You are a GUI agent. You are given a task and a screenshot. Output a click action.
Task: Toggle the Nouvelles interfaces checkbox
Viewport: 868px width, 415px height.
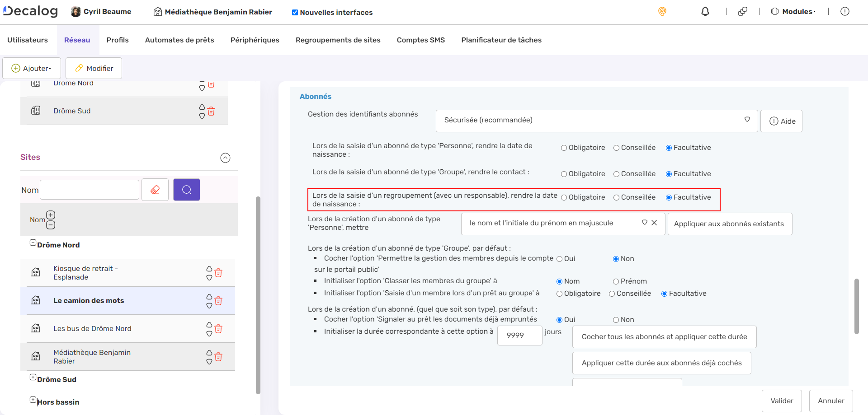click(295, 13)
